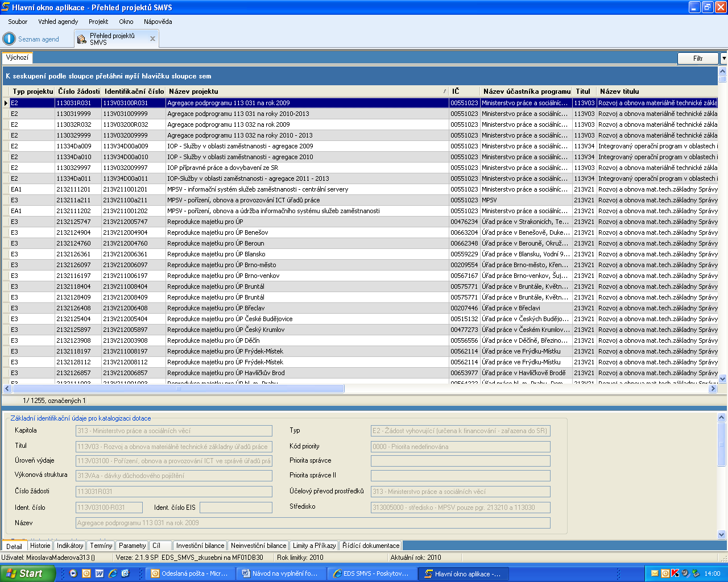The image size is (728, 582).
Task: Click IČ cell '00476234'
Action: pos(464,222)
